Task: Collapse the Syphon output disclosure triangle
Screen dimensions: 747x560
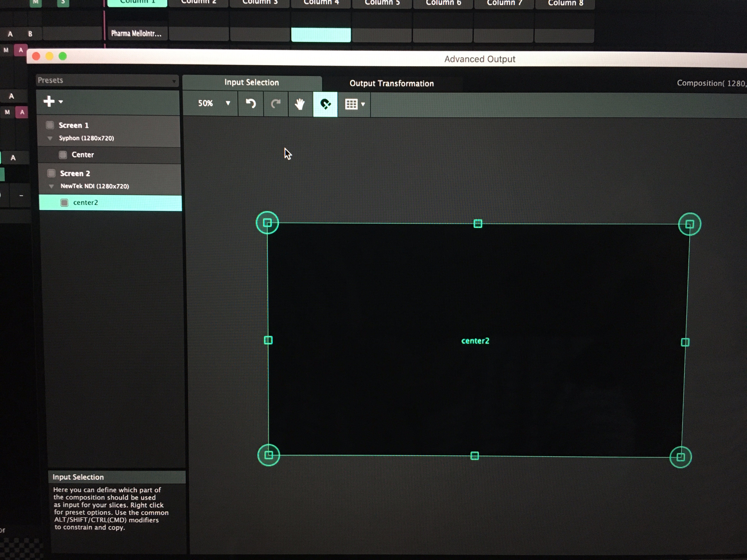Action: pyautogui.click(x=50, y=138)
